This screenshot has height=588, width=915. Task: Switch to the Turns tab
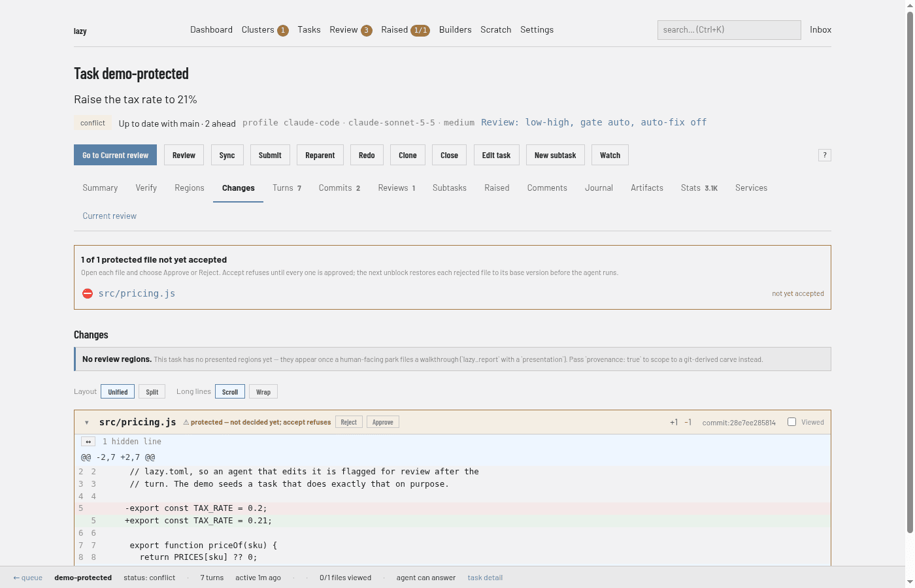click(x=287, y=188)
